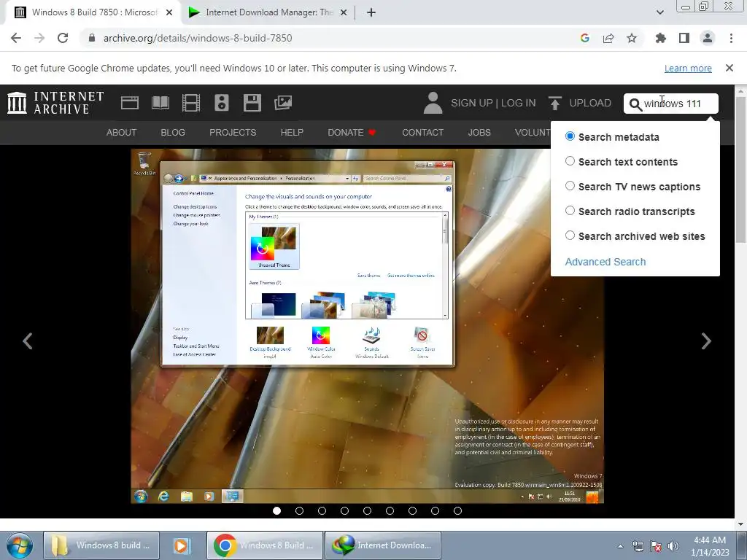Open the Windows 8 build folder taskbar item
Viewport: 747px width, 560px height.
coord(101,545)
